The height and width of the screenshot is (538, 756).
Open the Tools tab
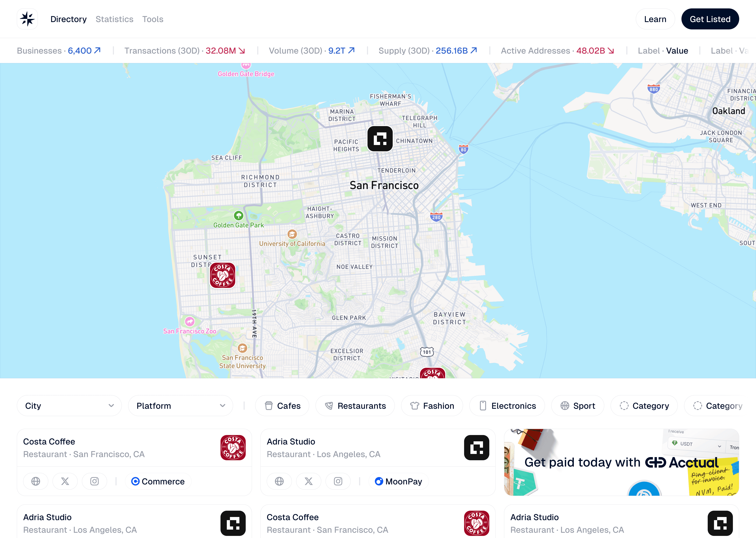click(153, 19)
